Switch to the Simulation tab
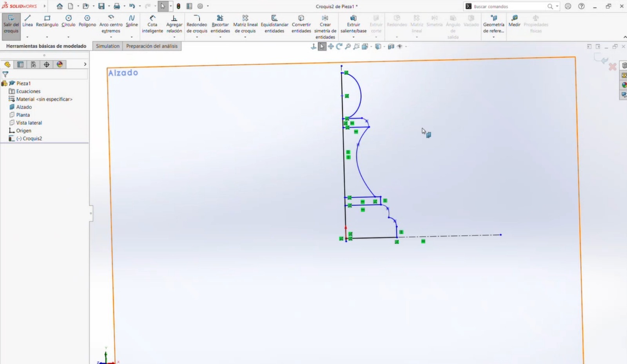Viewport: 627px width, 364px height. click(107, 46)
